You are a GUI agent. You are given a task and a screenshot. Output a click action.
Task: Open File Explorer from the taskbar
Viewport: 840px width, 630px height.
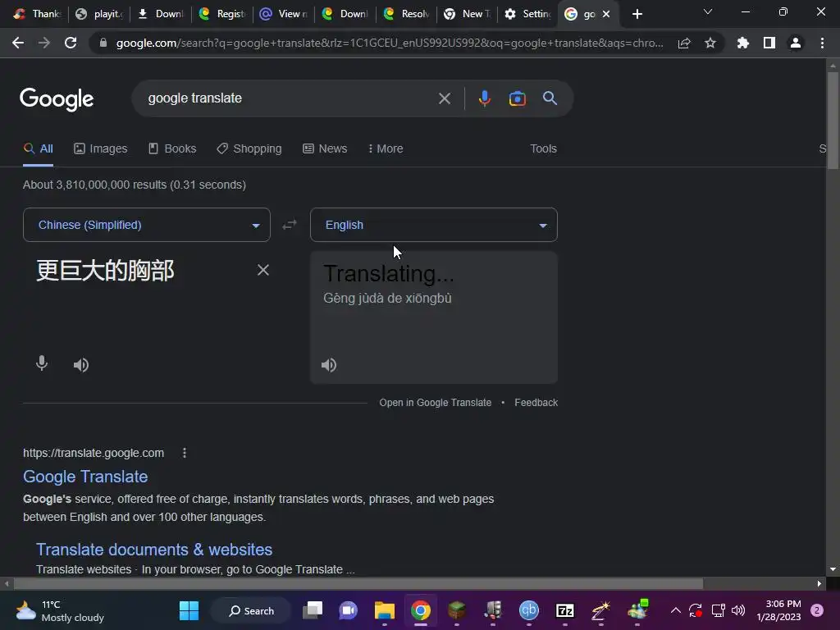coord(385,610)
